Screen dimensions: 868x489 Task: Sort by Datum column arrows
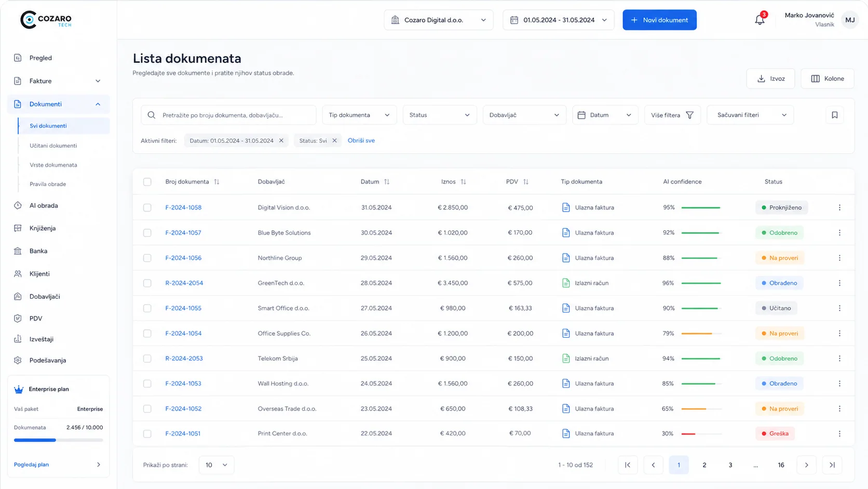point(387,182)
